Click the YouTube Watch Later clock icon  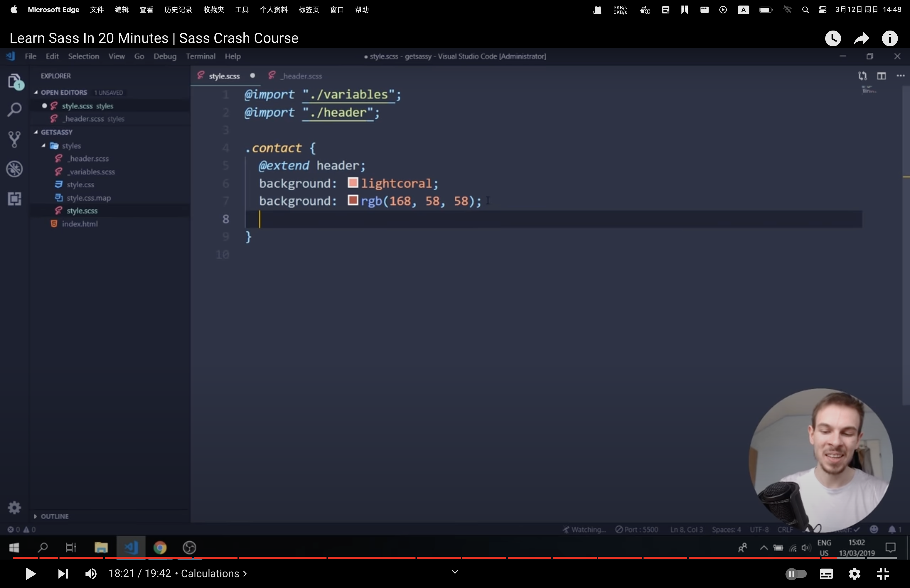coord(833,38)
